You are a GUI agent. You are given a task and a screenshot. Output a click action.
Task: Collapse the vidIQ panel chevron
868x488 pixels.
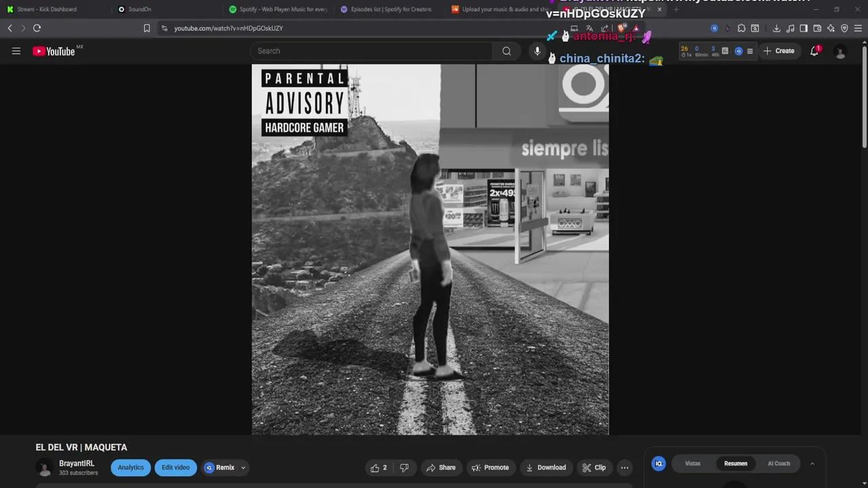812,464
